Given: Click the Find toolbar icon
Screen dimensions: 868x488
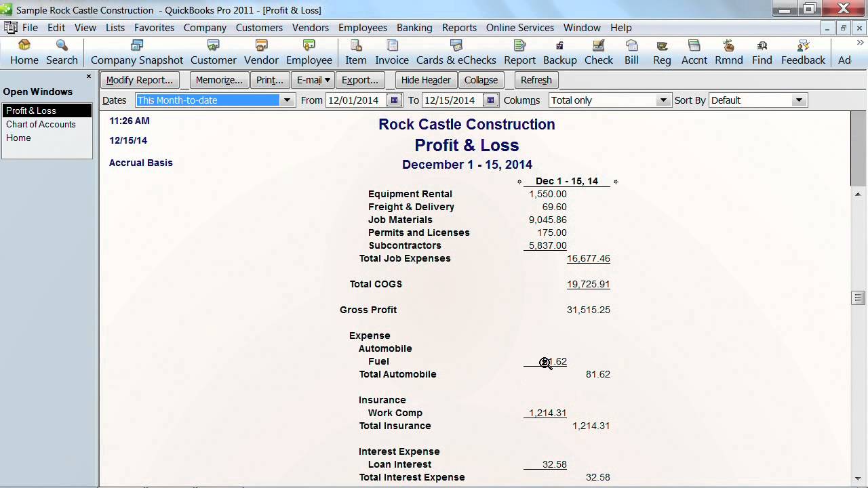Looking at the screenshot, I should tap(762, 52).
